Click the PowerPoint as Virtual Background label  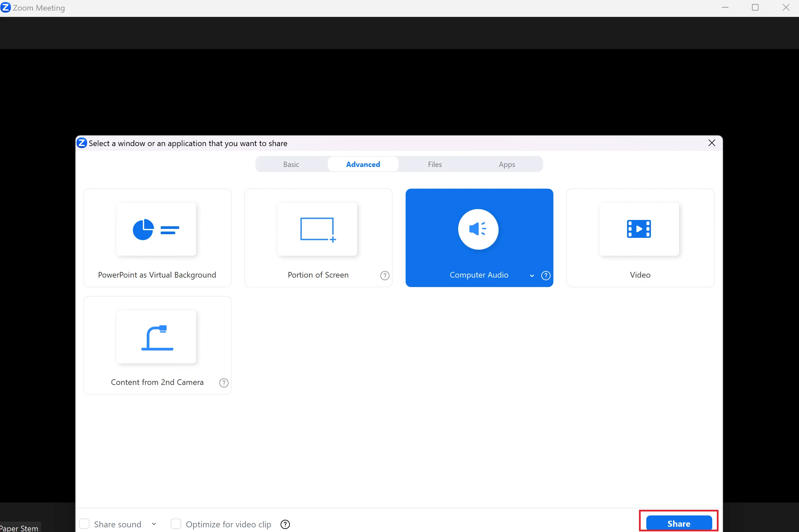(x=157, y=275)
